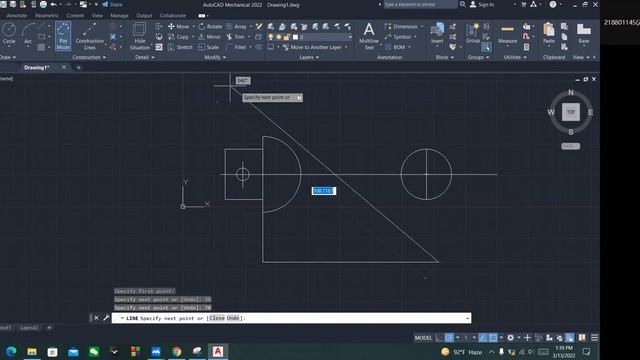The image size is (640, 360).
Task: Expand the Draw panel
Action: (8, 58)
